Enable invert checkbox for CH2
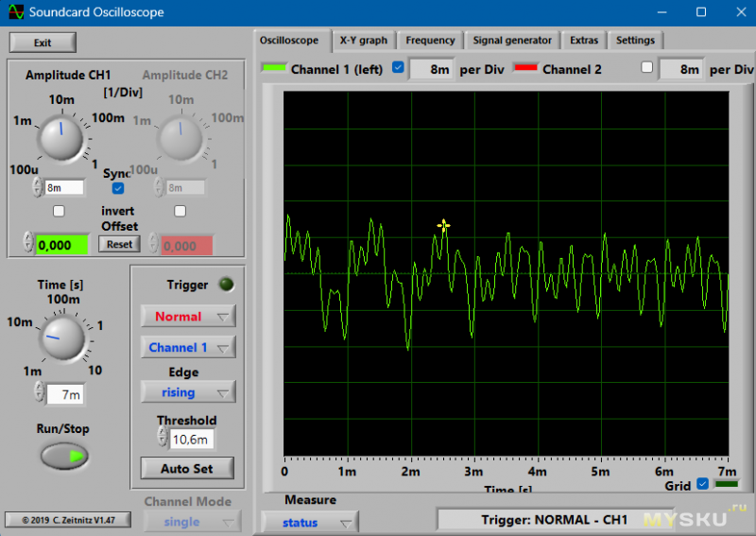 click(x=180, y=211)
